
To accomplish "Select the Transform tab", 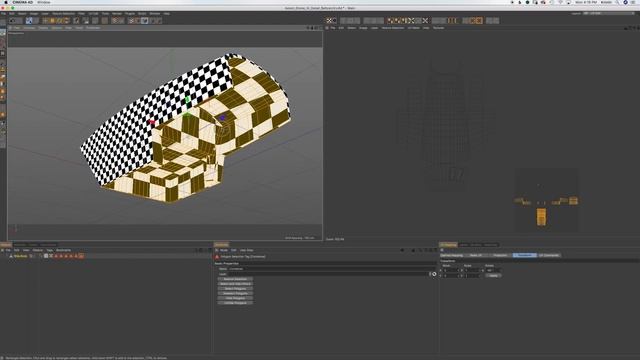I will coord(524,256).
